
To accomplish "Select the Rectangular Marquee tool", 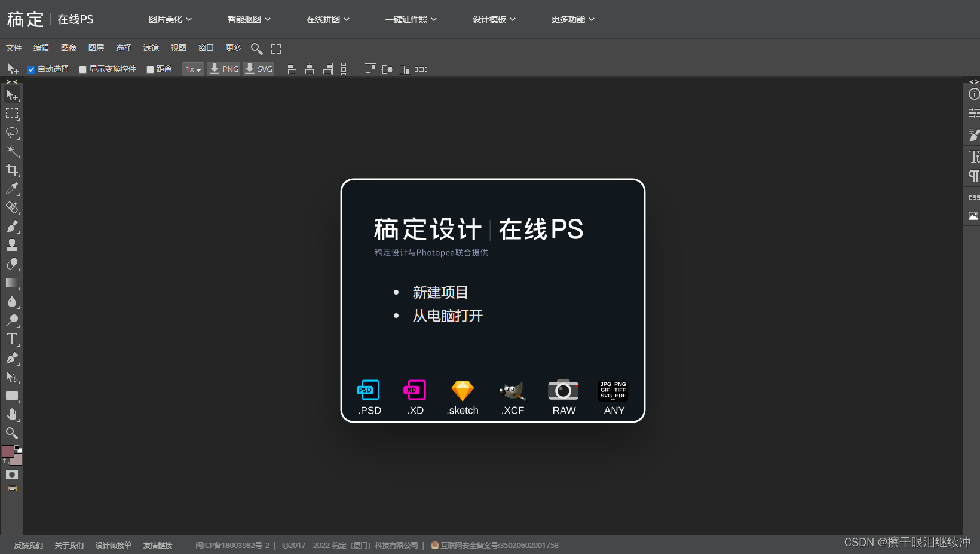I will (x=12, y=114).
